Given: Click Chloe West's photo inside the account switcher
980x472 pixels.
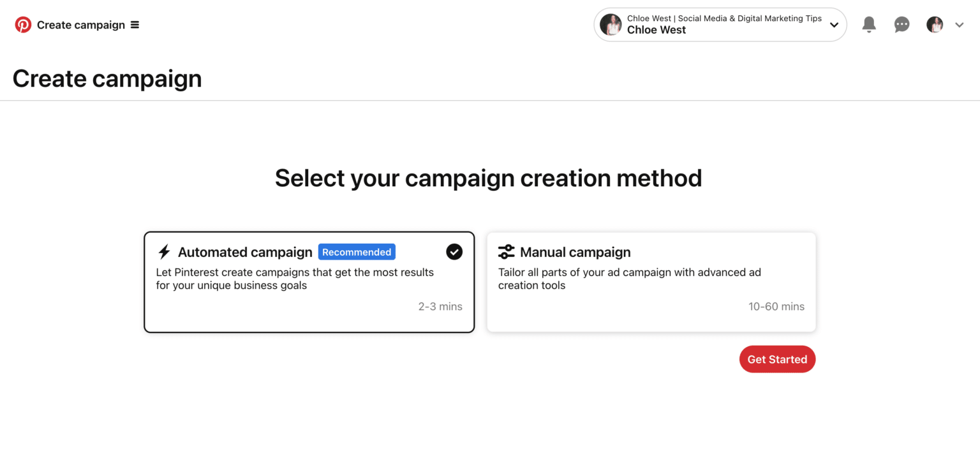Looking at the screenshot, I should (611, 24).
